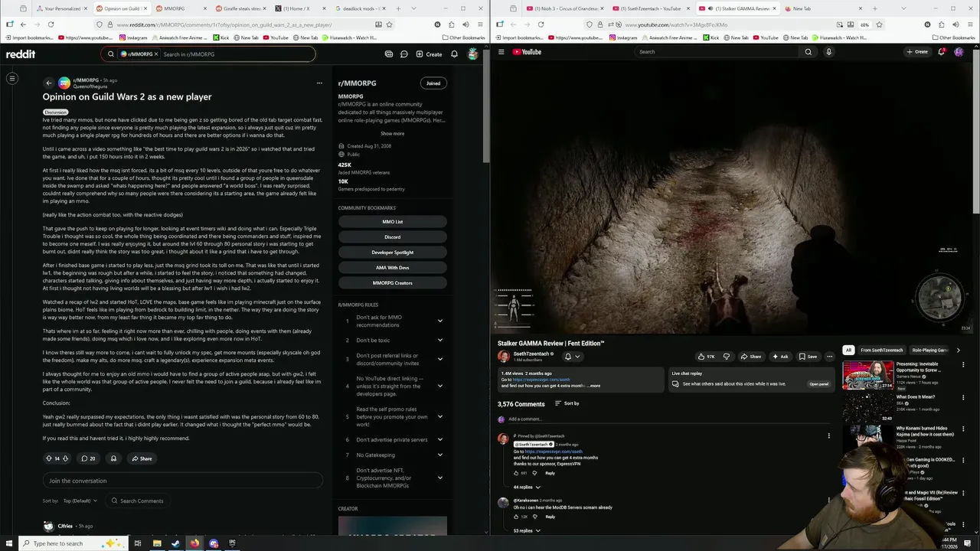Open the Reddit user avatar menu

[473, 54]
